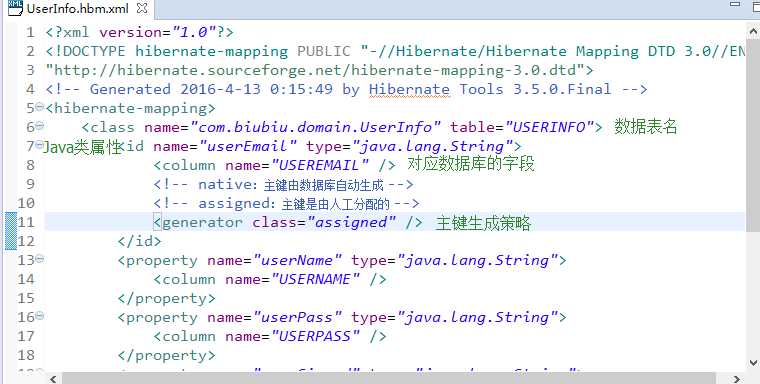Click the XML file icon on the tab
The image size is (760, 384).
click(x=16, y=8)
